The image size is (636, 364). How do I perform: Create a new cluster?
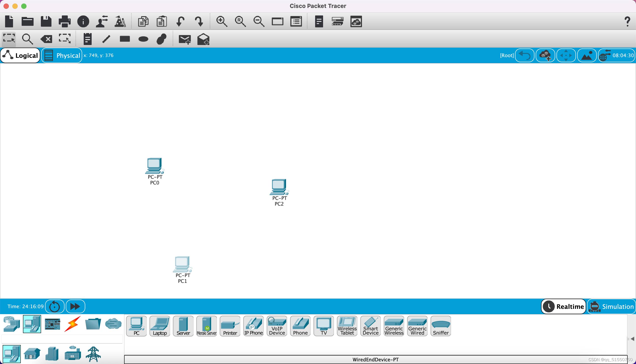(545, 55)
